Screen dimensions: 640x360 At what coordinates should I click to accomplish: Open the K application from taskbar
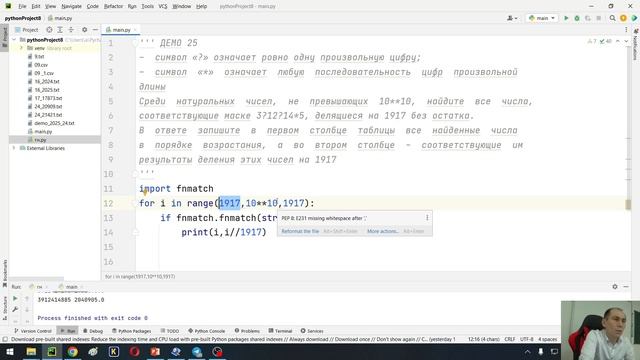[113, 351]
